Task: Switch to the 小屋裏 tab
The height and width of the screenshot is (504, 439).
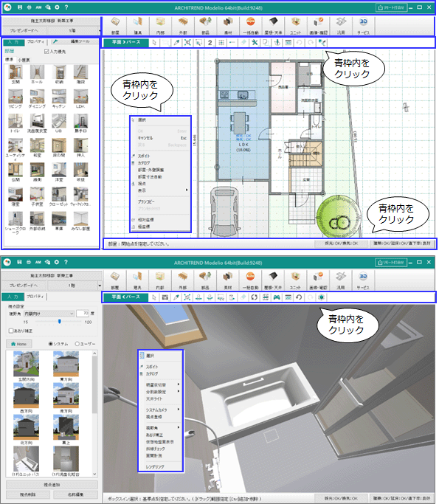Action: 24,60
